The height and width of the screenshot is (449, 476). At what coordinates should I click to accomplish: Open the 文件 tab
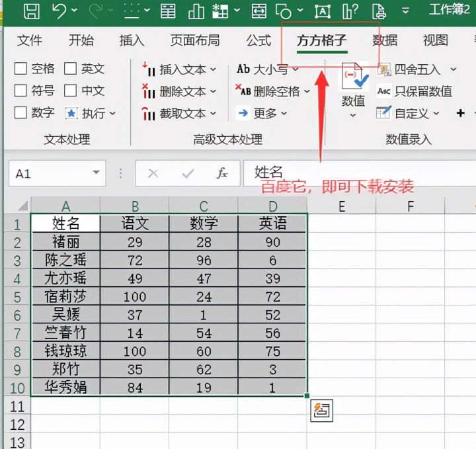tap(29, 40)
